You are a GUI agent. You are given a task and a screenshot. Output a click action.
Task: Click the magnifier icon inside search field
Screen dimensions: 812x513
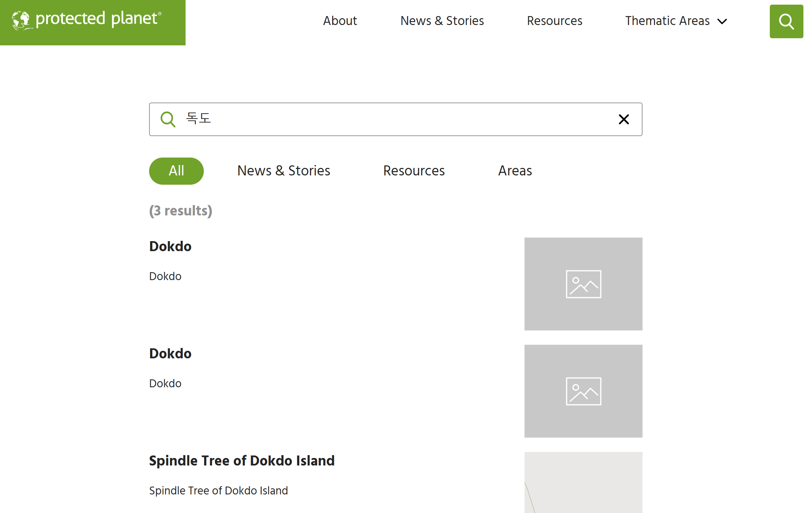(x=168, y=119)
